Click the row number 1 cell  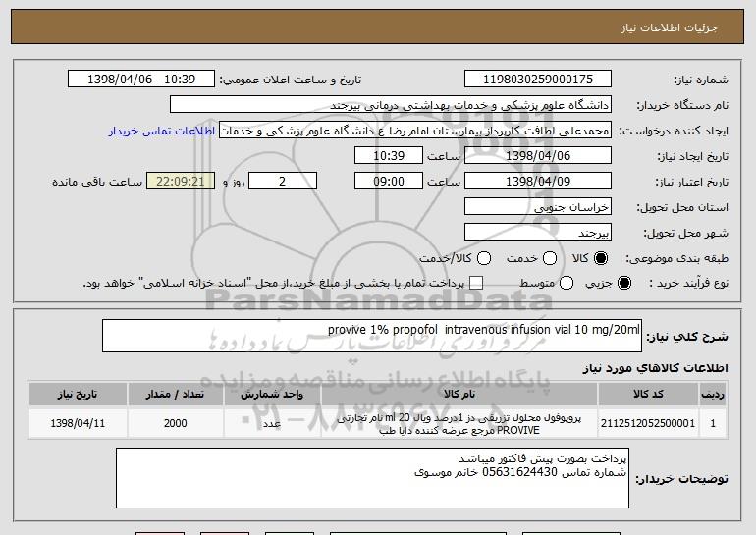click(713, 423)
